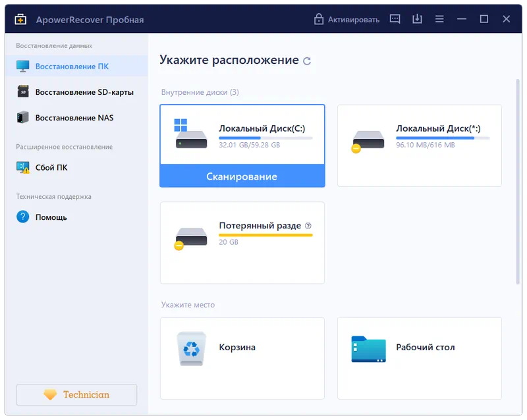
Task: Click the Укажите расположение title
Action: pos(229,60)
